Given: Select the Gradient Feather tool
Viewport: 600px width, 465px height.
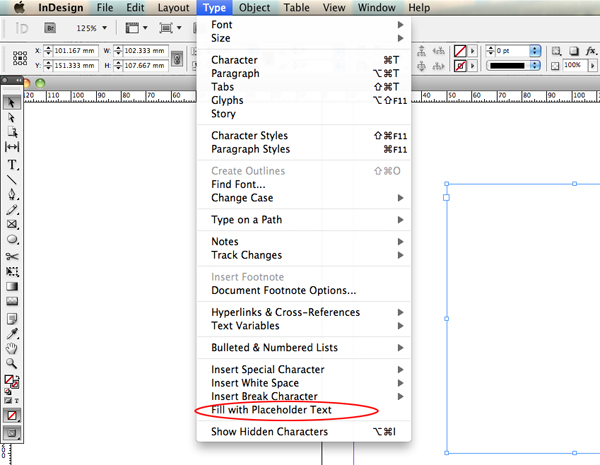Looking at the screenshot, I should 11,301.
